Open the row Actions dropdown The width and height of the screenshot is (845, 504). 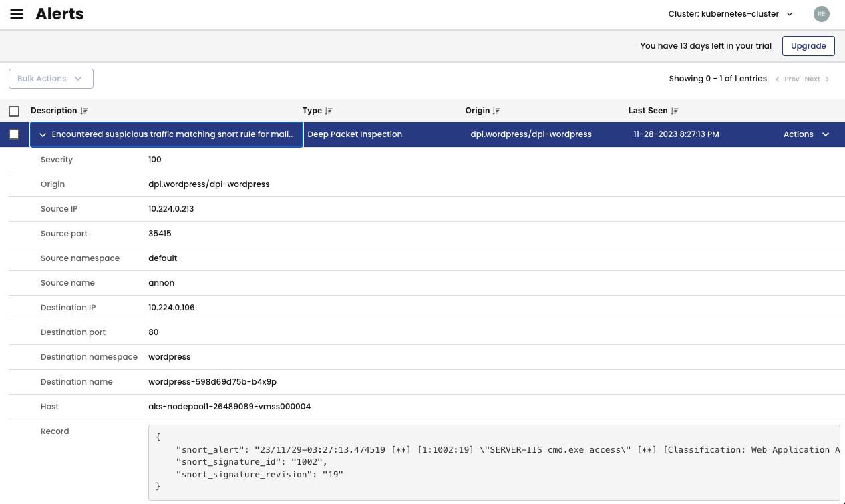tap(806, 134)
